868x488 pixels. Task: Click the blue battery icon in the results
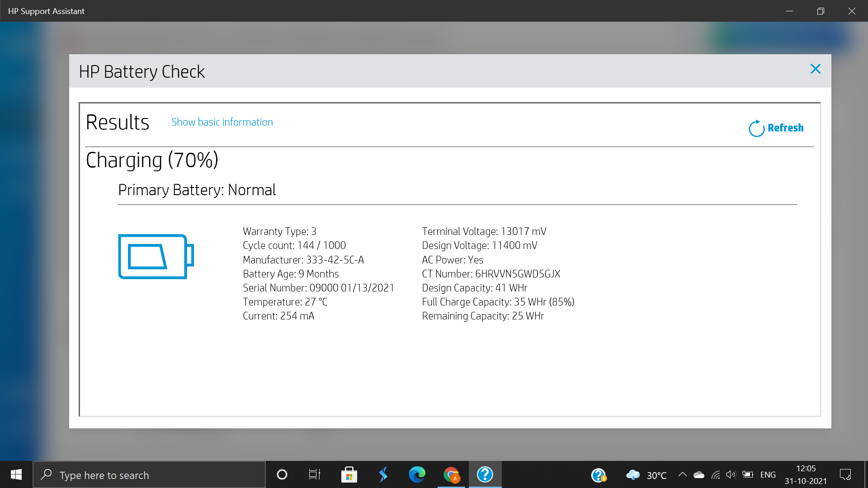click(156, 256)
